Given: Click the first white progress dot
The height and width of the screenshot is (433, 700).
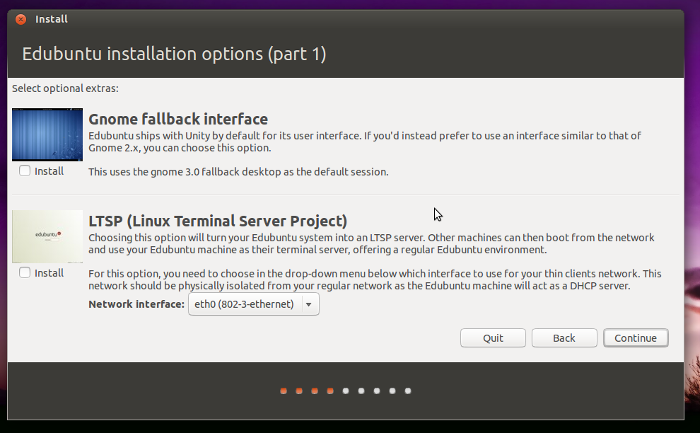Looking at the screenshot, I should (346, 391).
